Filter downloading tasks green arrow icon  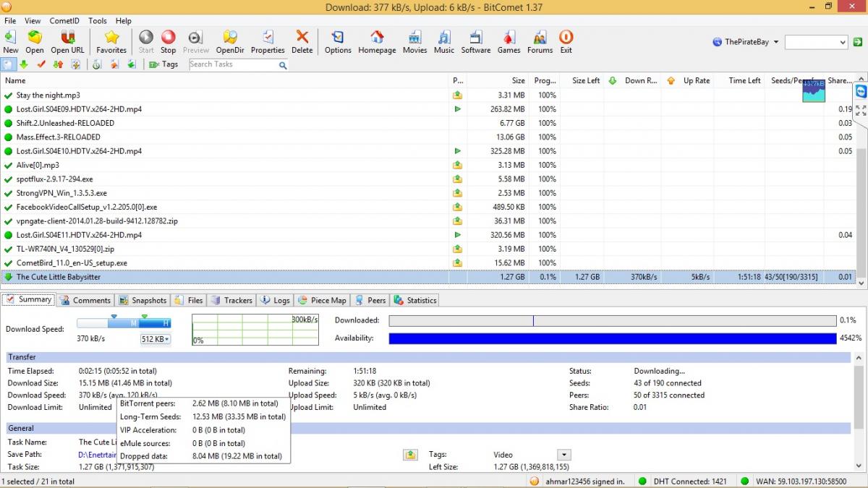click(24, 64)
